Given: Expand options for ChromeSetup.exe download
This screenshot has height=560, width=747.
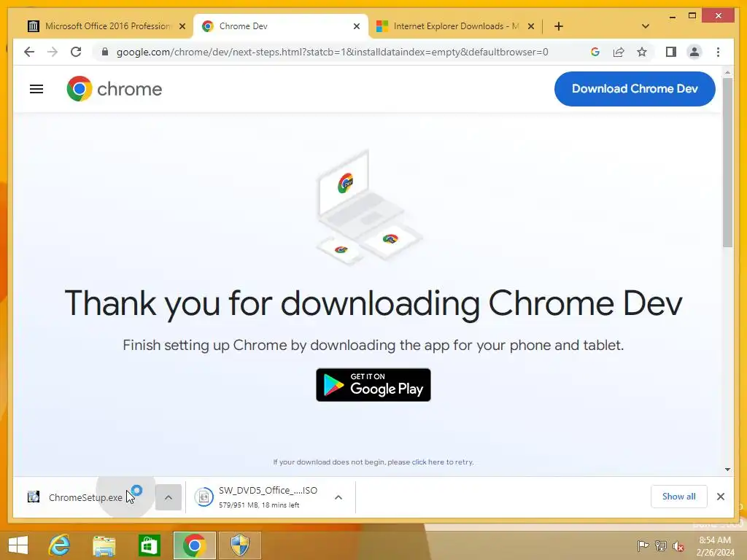Looking at the screenshot, I should click(169, 497).
